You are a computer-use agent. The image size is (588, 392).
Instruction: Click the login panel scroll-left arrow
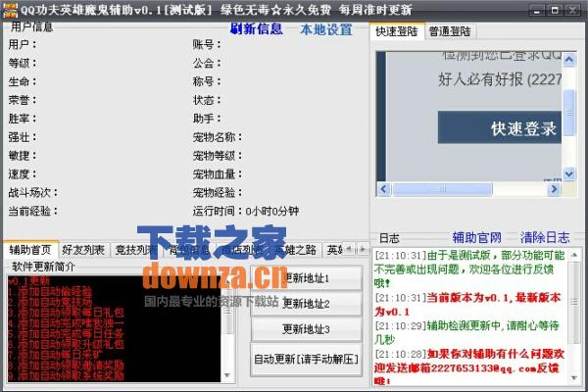pyautogui.click(x=383, y=189)
